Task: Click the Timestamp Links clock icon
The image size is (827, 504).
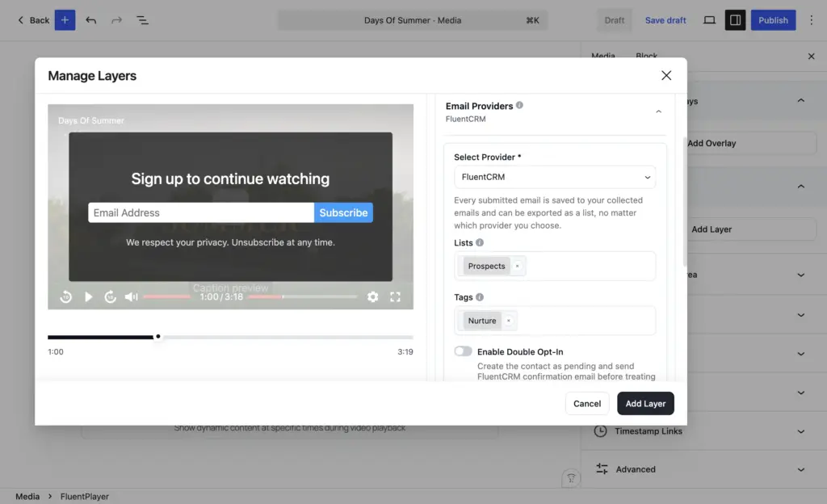Action: [600, 431]
